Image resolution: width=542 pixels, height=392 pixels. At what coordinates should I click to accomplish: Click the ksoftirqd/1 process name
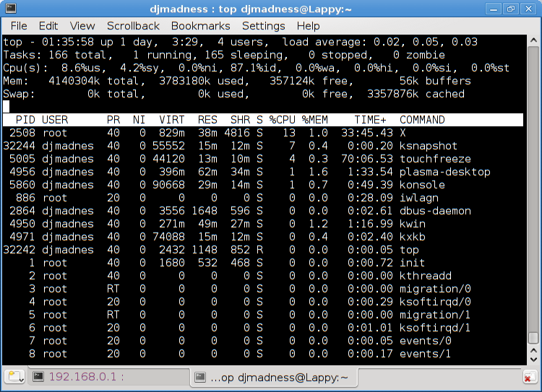(435, 328)
